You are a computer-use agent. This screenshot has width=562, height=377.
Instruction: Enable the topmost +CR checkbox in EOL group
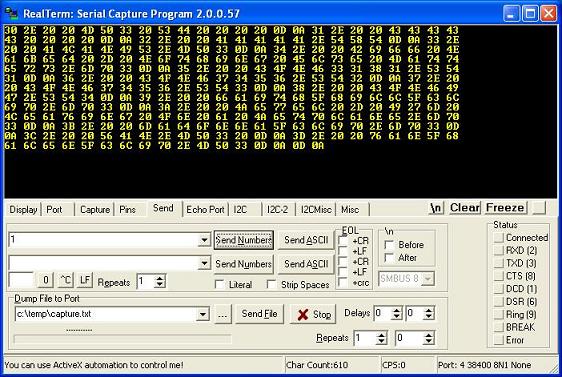pyautogui.click(x=343, y=241)
